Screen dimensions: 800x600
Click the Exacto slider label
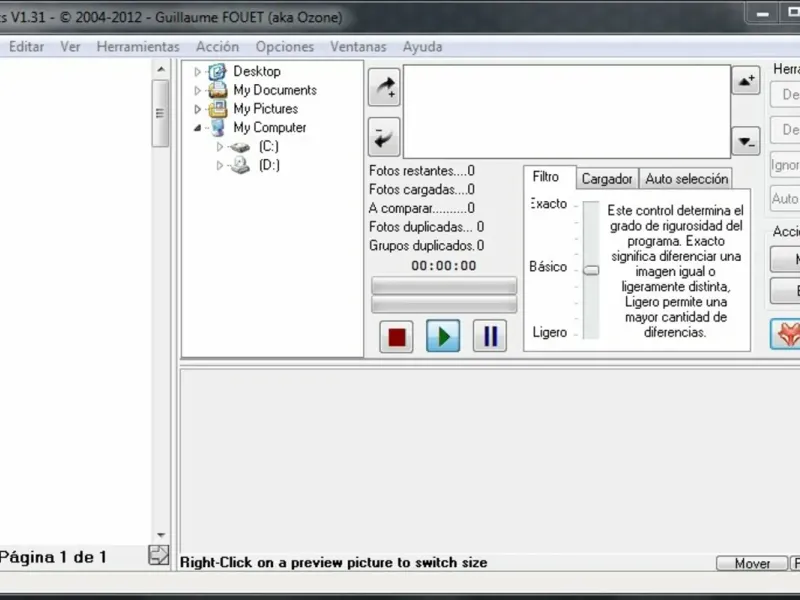pyautogui.click(x=548, y=204)
